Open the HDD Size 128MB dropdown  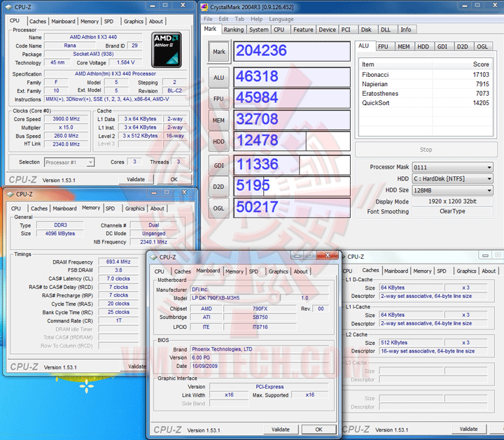point(452,190)
